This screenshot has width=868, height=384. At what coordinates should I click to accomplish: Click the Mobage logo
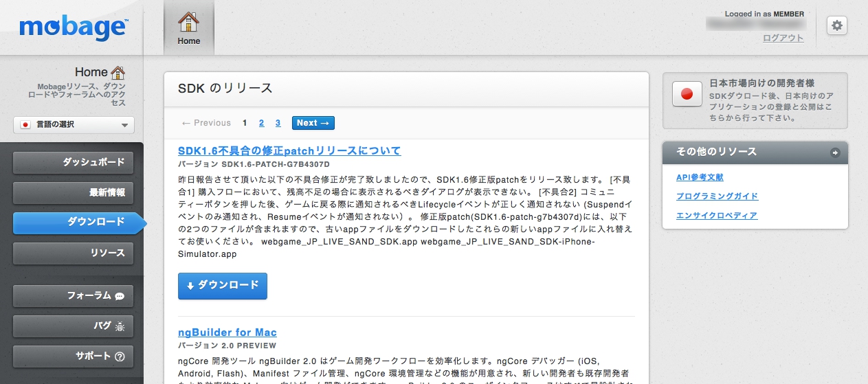pyautogui.click(x=74, y=28)
